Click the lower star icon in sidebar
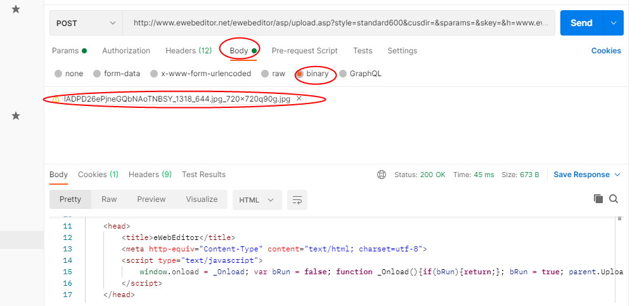 tap(16, 116)
